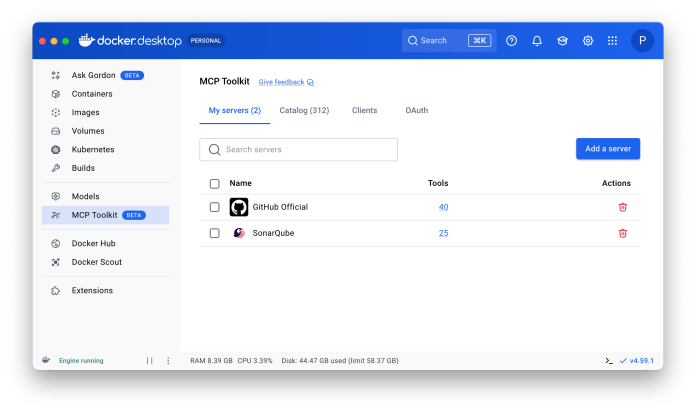Open the notifications bell icon
Image resolution: width=696 pixels, height=413 pixels.
click(537, 41)
